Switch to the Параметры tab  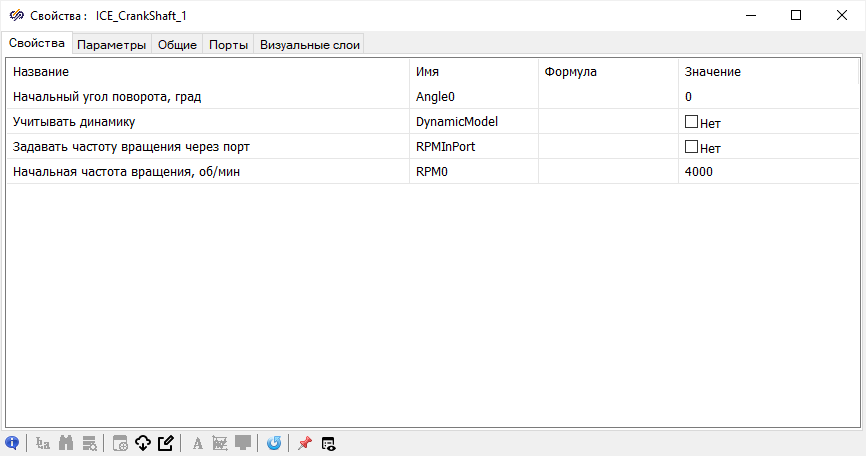tap(112, 44)
